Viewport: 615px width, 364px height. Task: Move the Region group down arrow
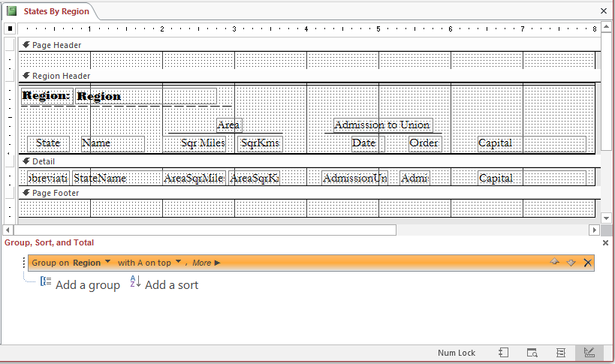pos(571,263)
